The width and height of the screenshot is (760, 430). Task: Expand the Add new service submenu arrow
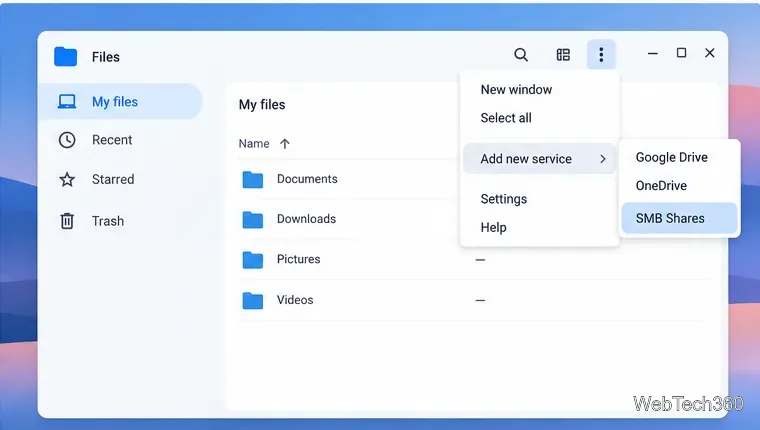[603, 159]
